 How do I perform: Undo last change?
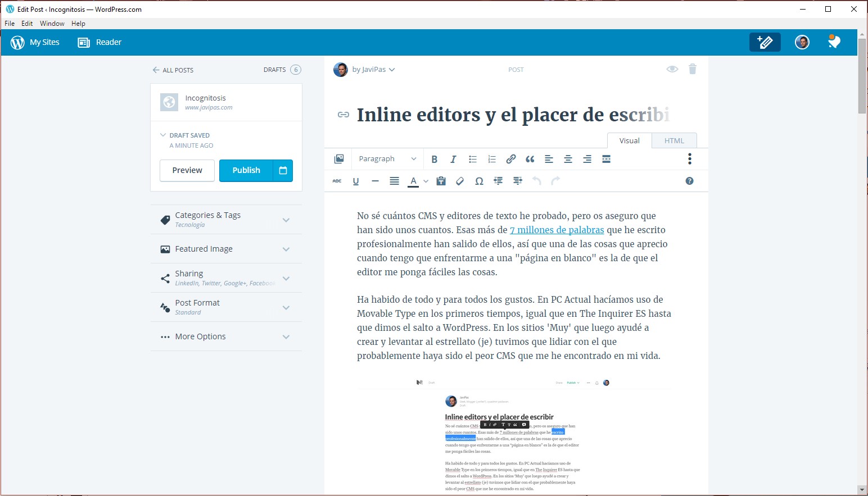point(536,181)
